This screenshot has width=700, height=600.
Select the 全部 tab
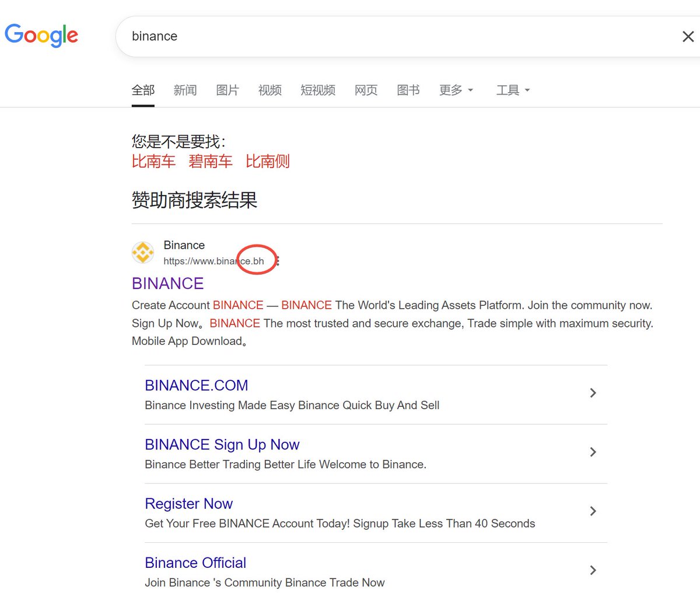point(143,90)
